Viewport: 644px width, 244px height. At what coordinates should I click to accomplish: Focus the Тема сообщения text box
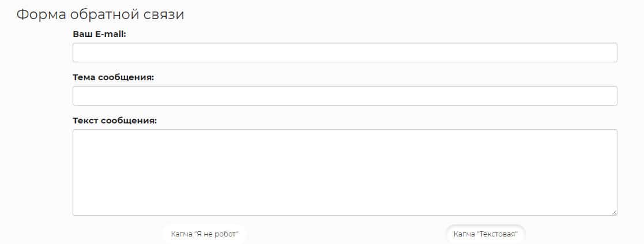click(x=345, y=96)
